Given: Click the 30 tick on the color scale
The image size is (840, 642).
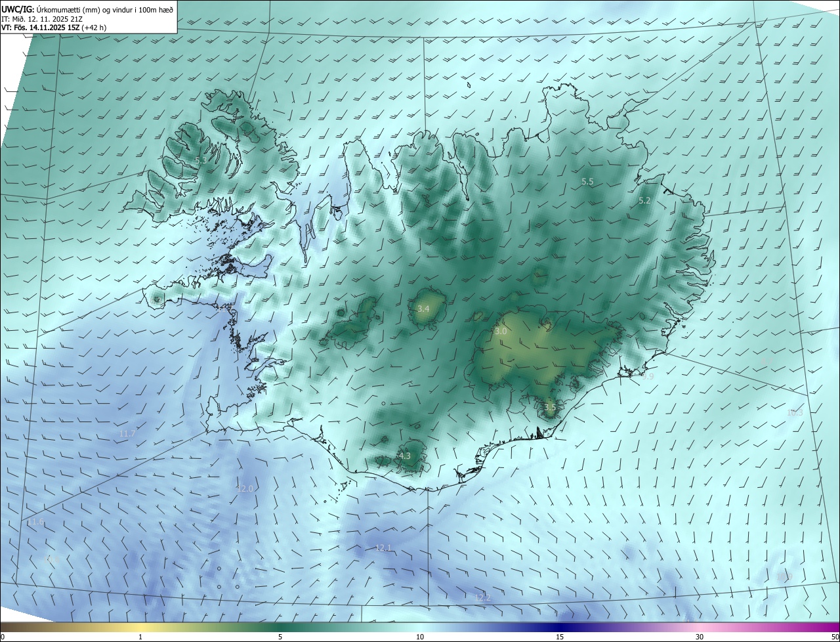Looking at the screenshot, I should click(700, 637).
